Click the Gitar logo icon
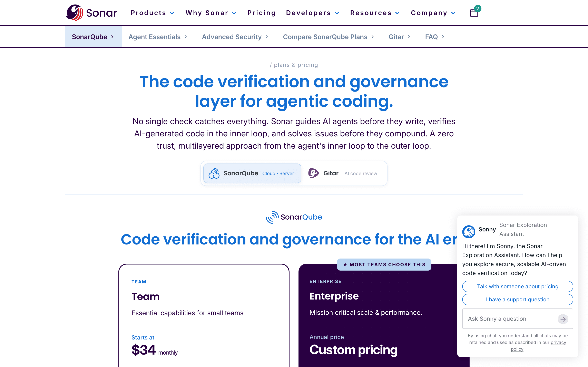 tap(313, 173)
